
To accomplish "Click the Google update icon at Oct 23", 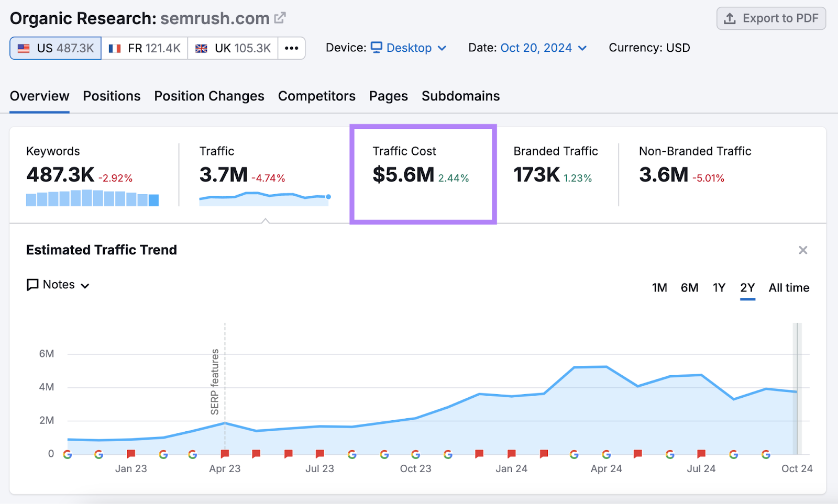I will click(416, 454).
